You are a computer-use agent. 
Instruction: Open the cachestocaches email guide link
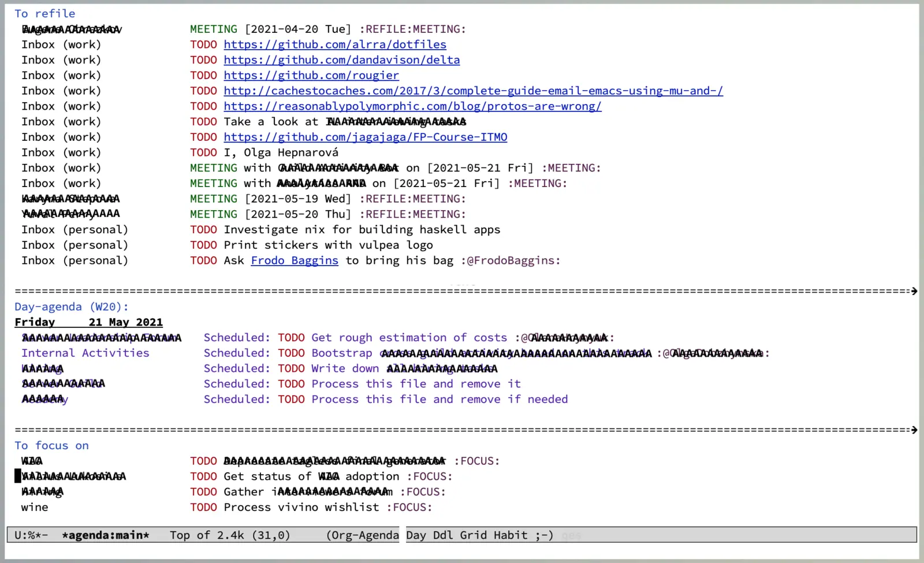pos(473,91)
